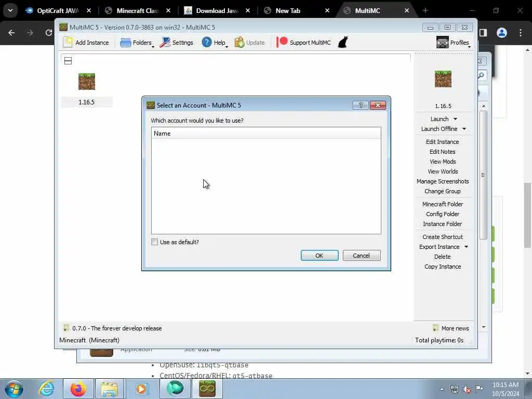This screenshot has height=399, width=532.
Task: Click Delete in the instance sidebar
Action: [443, 257]
